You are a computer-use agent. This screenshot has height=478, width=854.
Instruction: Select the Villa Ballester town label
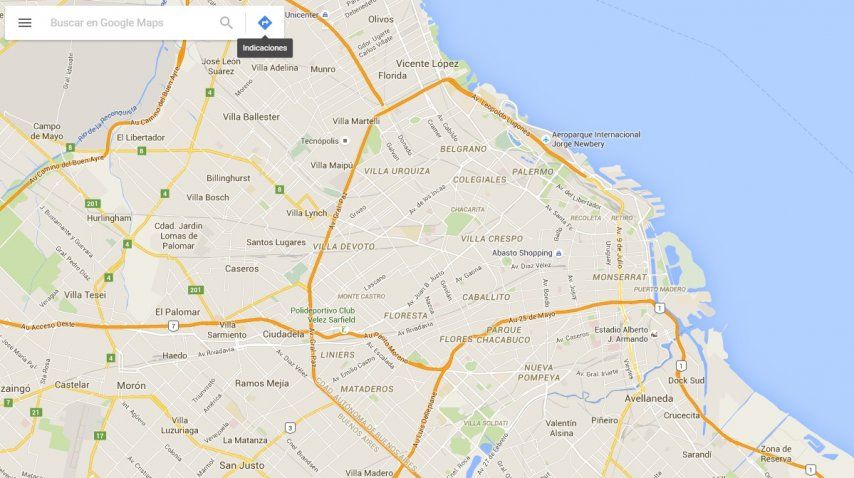251,117
